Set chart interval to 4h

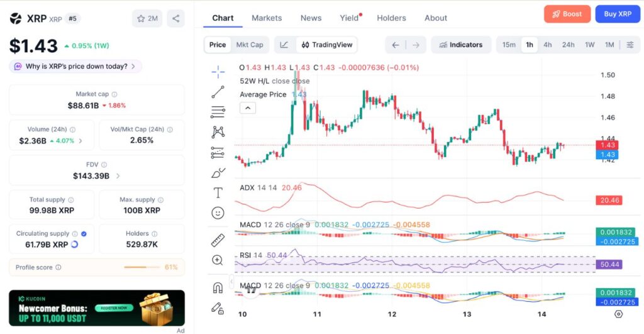pyautogui.click(x=548, y=45)
